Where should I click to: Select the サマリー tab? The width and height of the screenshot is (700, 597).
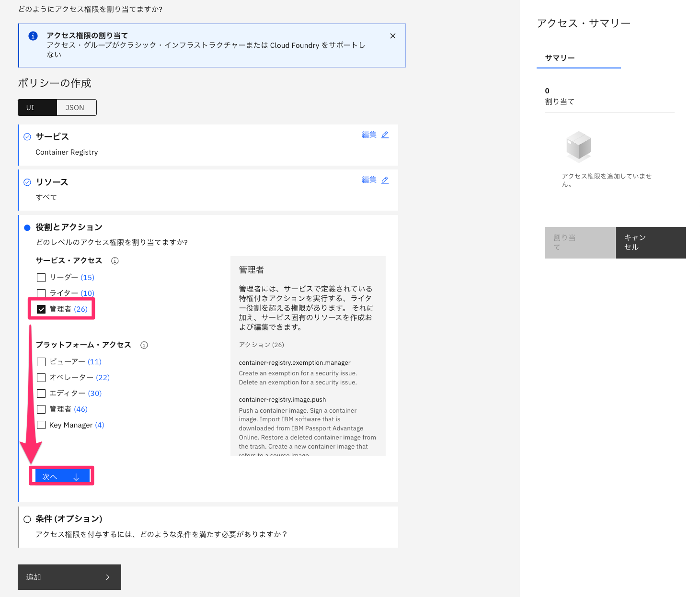coord(560,58)
